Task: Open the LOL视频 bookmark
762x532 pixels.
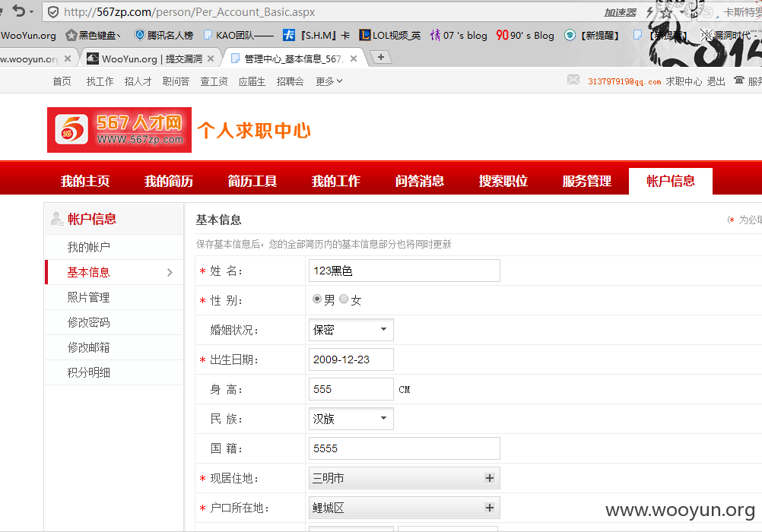Action: (x=390, y=36)
